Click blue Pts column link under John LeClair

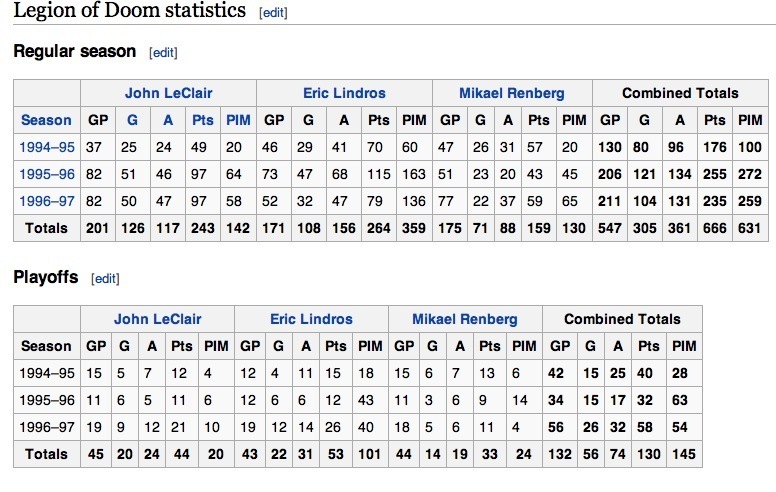coord(202,120)
